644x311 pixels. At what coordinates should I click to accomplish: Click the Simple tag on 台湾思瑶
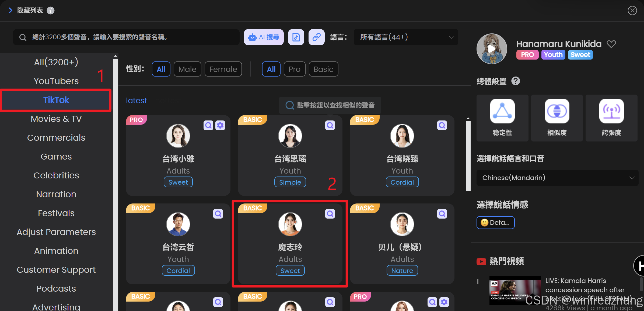point(290,182)
